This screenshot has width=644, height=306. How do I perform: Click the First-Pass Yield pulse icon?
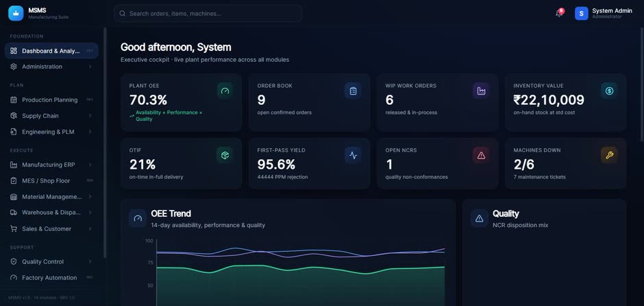click(353, 155)
